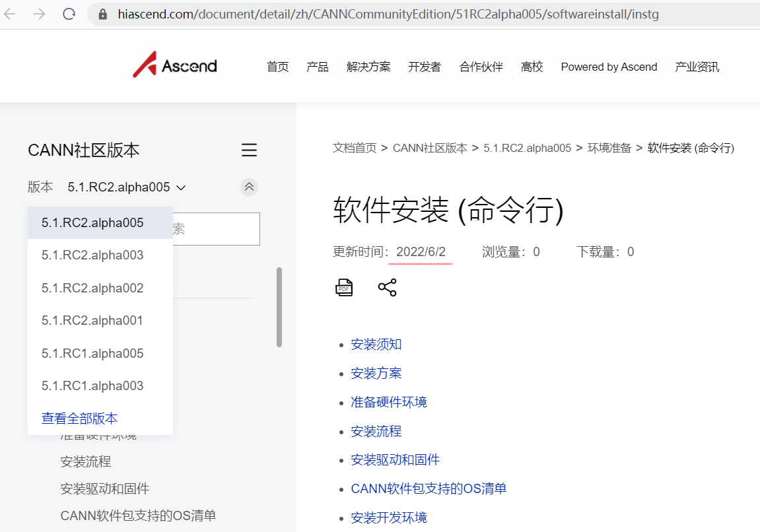Open 安装驱动和固件 link in content list

pyautogui.click(x=395, y=460)
